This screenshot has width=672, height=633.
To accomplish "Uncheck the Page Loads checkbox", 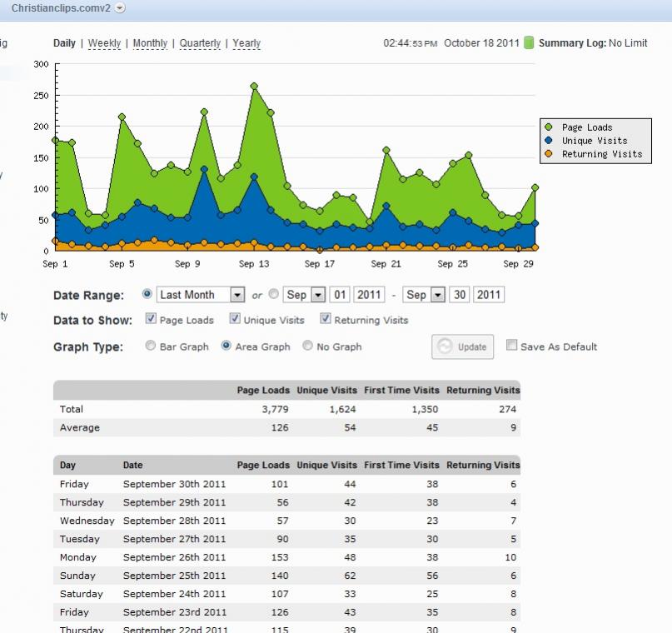I will coord(151,319).
